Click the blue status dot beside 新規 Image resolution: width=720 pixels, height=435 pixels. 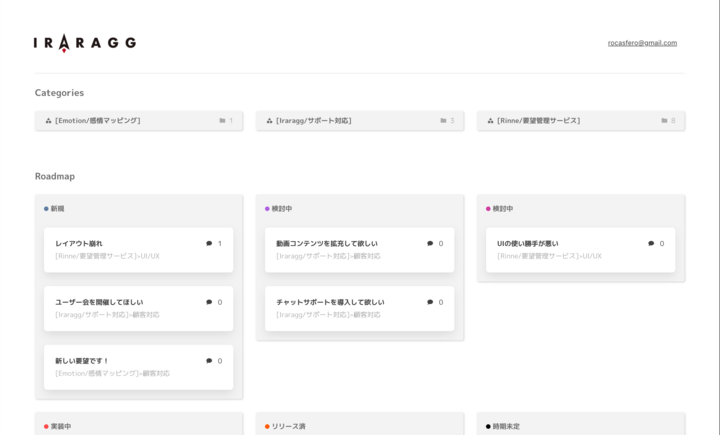click(x=46, y=209)
